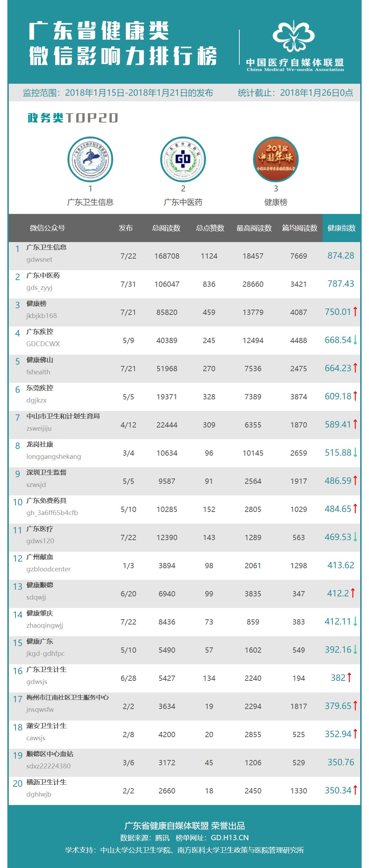
Task: Click the 健康榜 red round avatar
Action: [276, 159]
